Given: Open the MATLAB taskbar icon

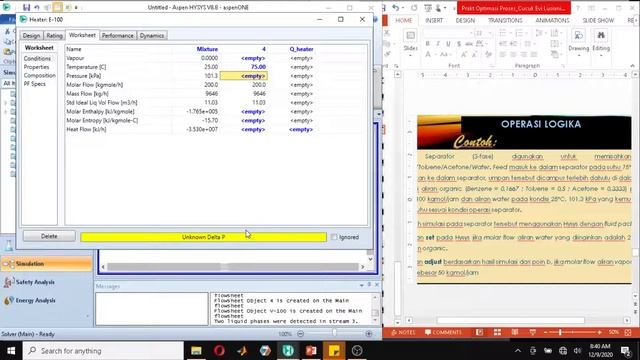Looking at the screenshot, I should coord(242,351).
